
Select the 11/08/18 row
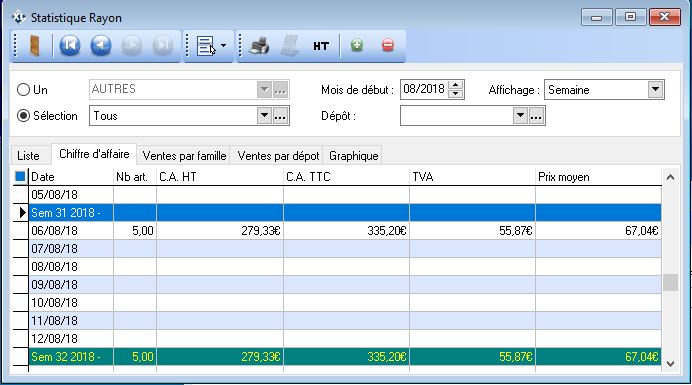(x=345, y=321)
